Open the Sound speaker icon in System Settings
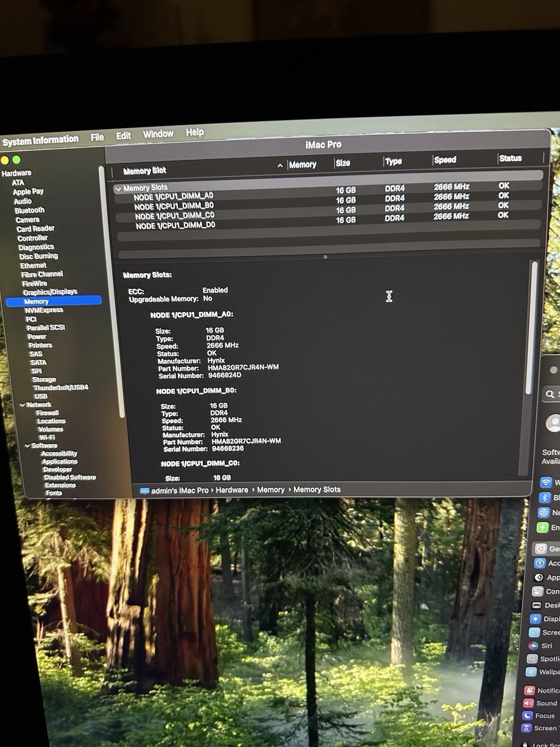Viewport: 560px width, 747px height. tap(528, 703)
